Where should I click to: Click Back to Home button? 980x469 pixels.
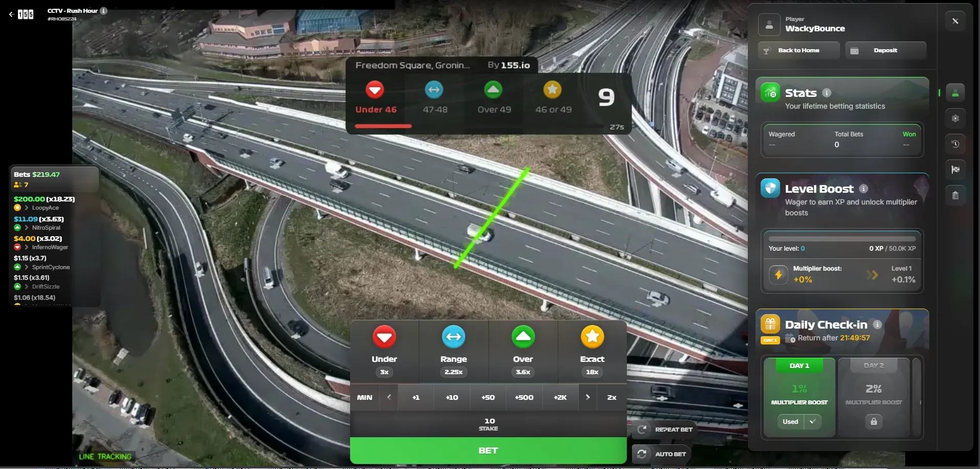(x=799, y=50)
